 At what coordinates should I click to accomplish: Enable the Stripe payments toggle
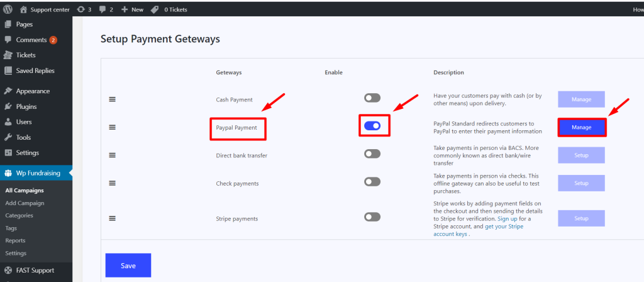(x=372, y=217)
